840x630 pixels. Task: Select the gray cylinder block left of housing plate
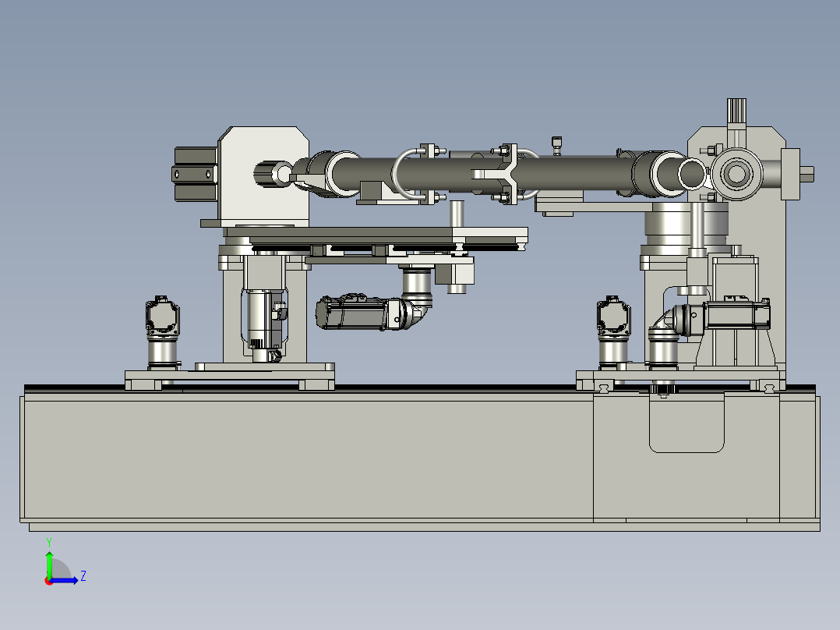[x=196, y=174]
